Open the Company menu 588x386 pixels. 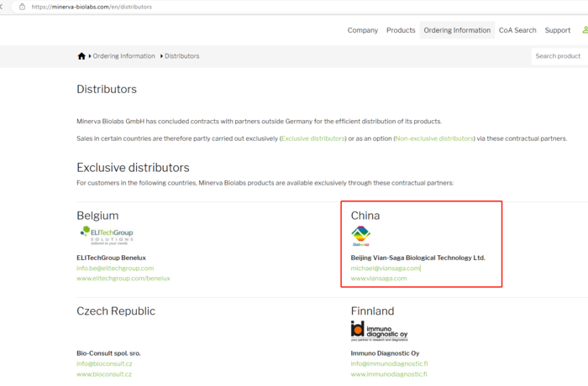363,30
